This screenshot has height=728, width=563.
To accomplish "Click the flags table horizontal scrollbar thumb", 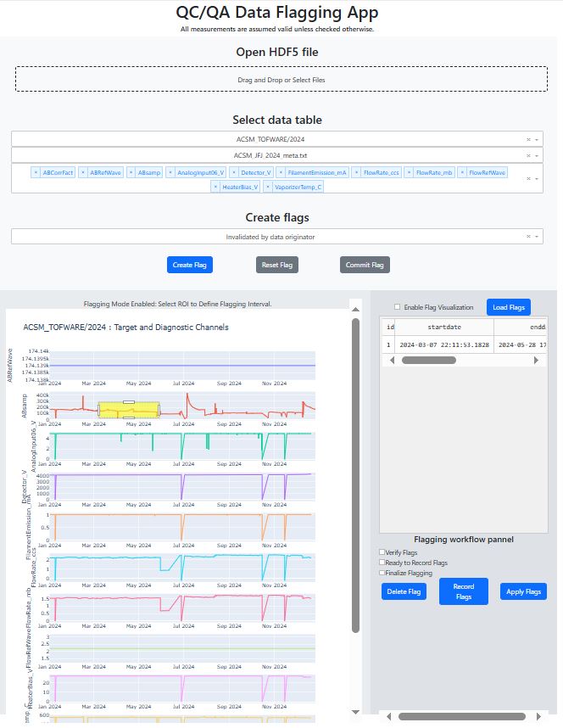I will 430,361.
